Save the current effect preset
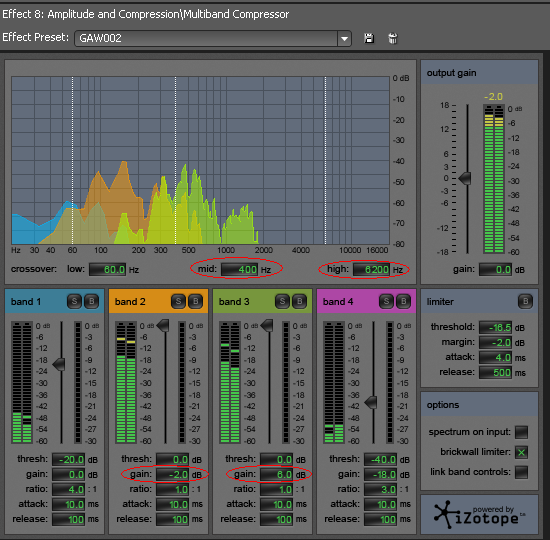The image size is (550, 540). pyautogui.click(x=369, y=38)
